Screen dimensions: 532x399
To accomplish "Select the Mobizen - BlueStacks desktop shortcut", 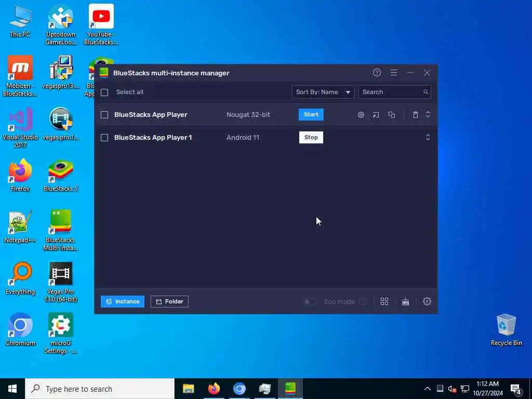I will tap(20, 76).
